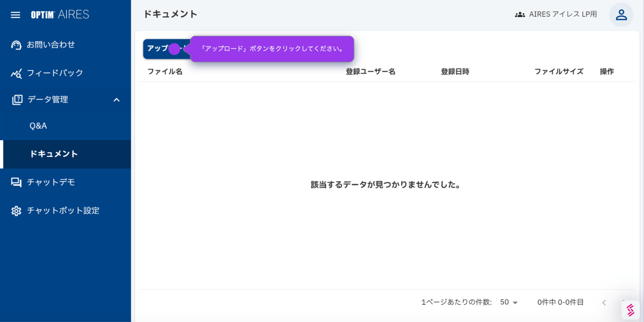Click the headset icon for お問い合わせ
Screen dimensions: 644x322
pyautogui.click(x=16, y=45)
